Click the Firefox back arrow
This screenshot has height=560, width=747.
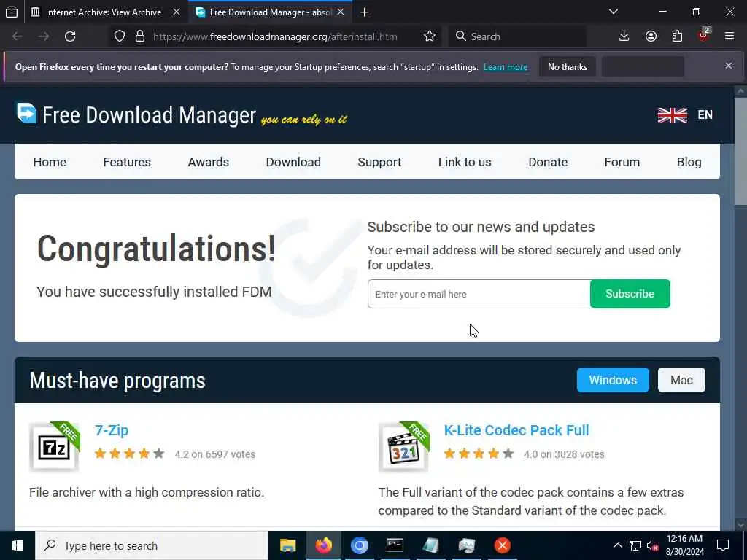coord(18,36)
